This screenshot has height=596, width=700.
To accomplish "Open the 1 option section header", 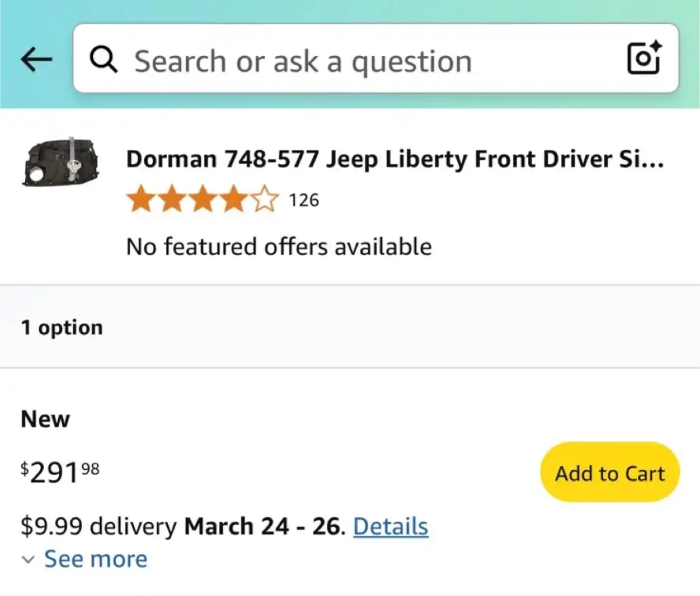I will 62,326.
